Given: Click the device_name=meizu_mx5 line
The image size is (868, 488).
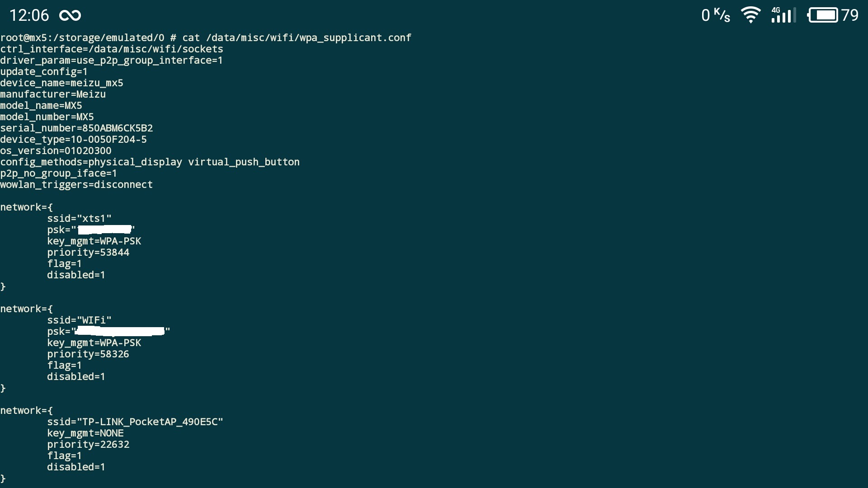Looking at the screenshot, I should [61, 83].
